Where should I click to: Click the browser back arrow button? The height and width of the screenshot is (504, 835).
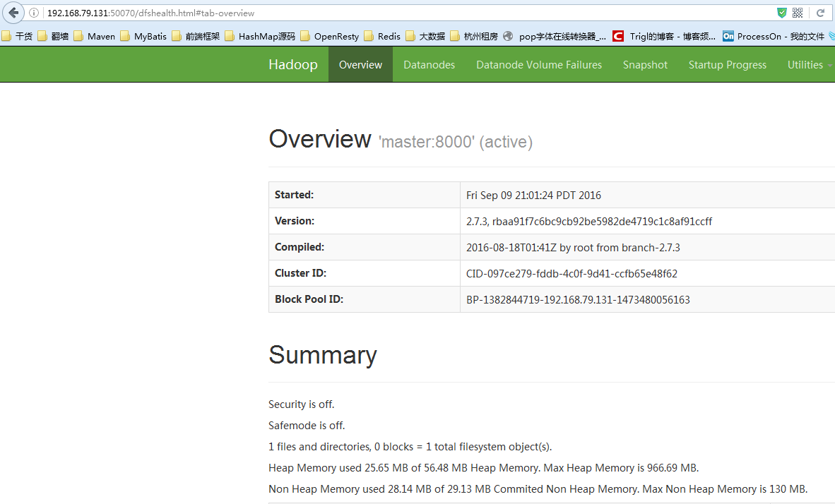[13, 13]
